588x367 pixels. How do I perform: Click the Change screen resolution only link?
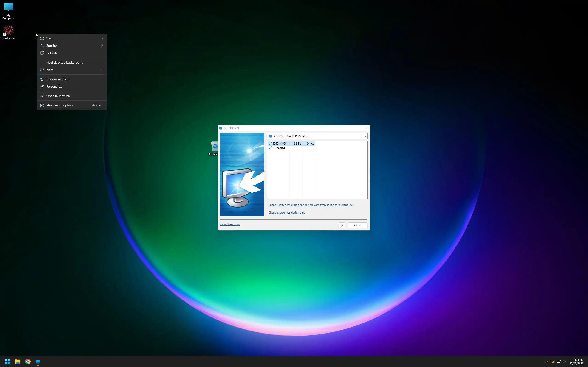pos(286,213)
